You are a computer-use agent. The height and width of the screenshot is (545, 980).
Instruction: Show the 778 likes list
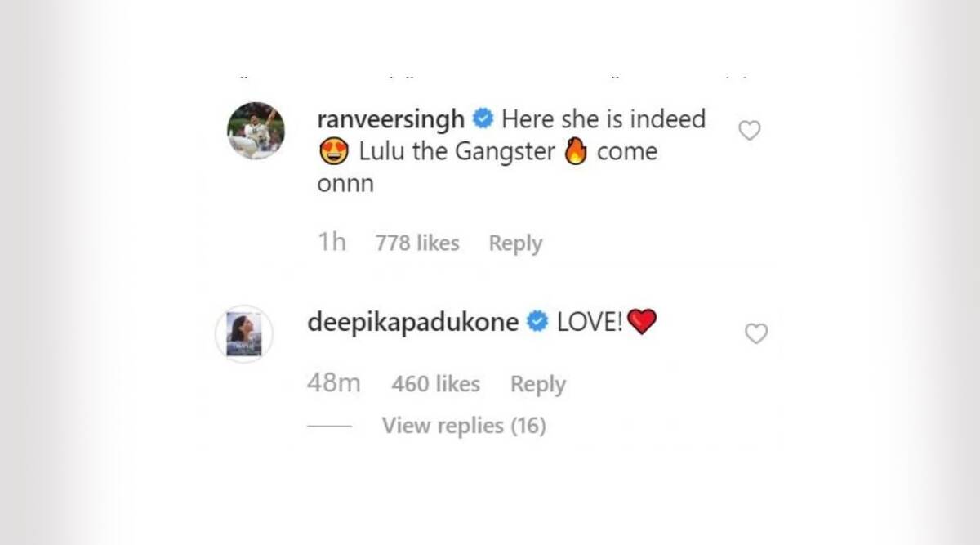(x=417, y=243)
